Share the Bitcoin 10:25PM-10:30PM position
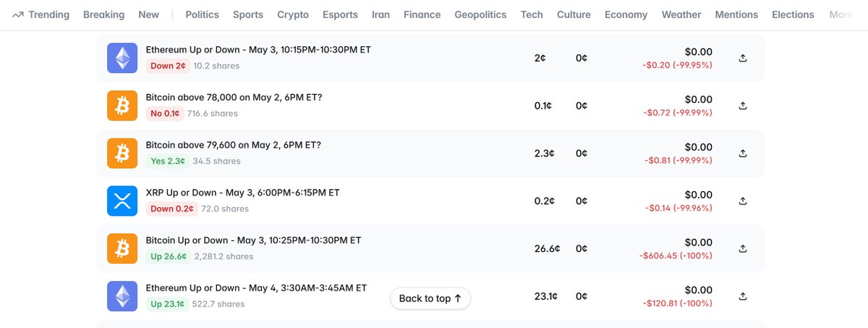This screenshot has width=868, height=328. coord(743,248)
